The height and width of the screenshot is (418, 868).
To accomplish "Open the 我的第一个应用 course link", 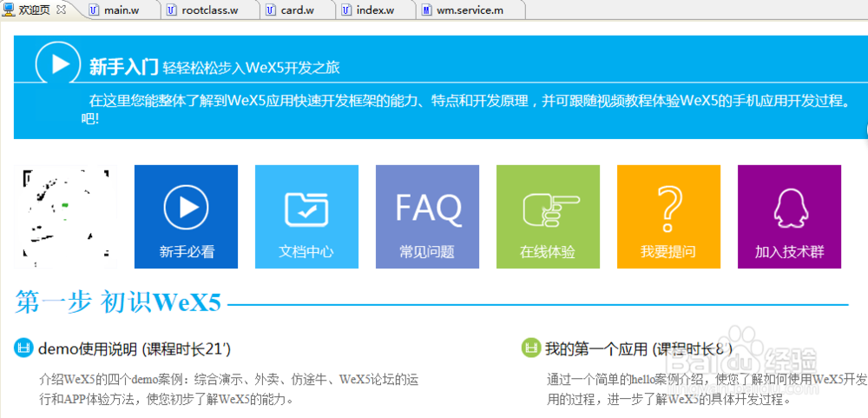I will point(639,348).
